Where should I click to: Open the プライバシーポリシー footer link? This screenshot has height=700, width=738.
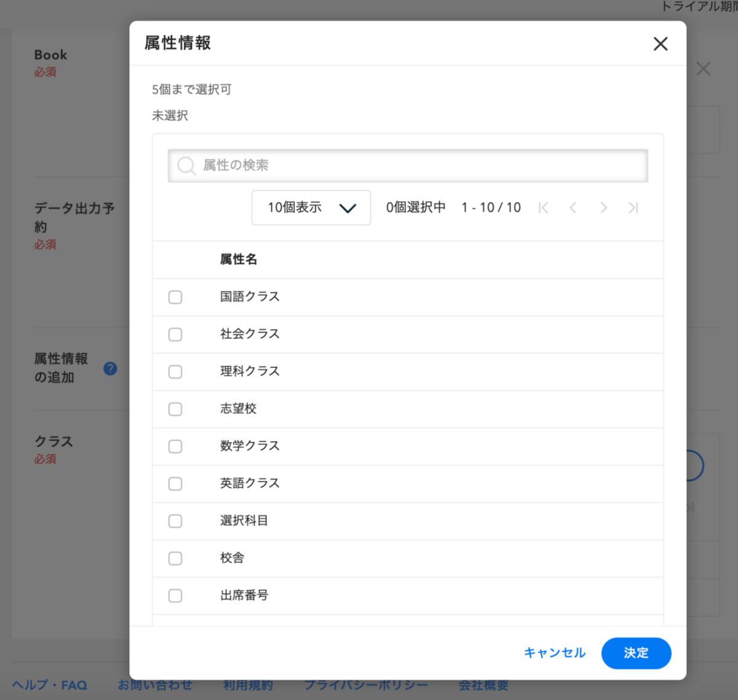coord(366,685)
